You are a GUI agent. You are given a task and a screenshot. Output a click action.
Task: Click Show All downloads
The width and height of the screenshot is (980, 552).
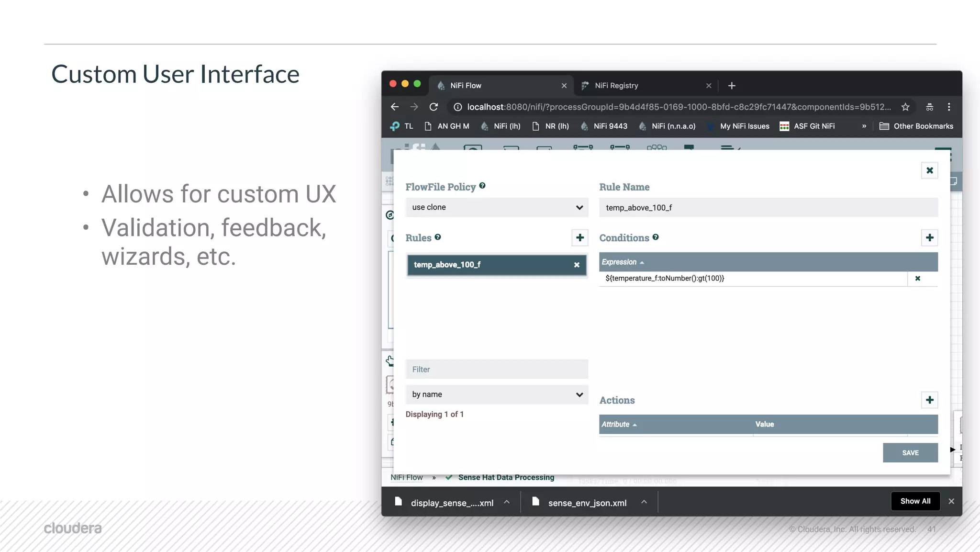[x=915, y=501]
